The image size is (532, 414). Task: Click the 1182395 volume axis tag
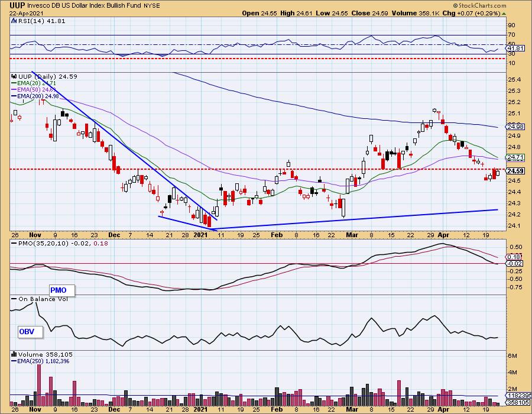518,396
